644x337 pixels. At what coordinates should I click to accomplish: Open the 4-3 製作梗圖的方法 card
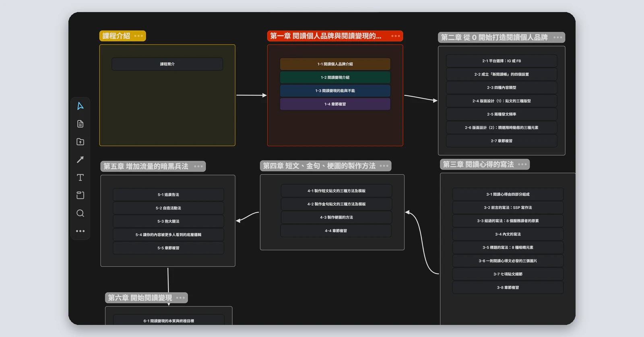tap(336, 217)
